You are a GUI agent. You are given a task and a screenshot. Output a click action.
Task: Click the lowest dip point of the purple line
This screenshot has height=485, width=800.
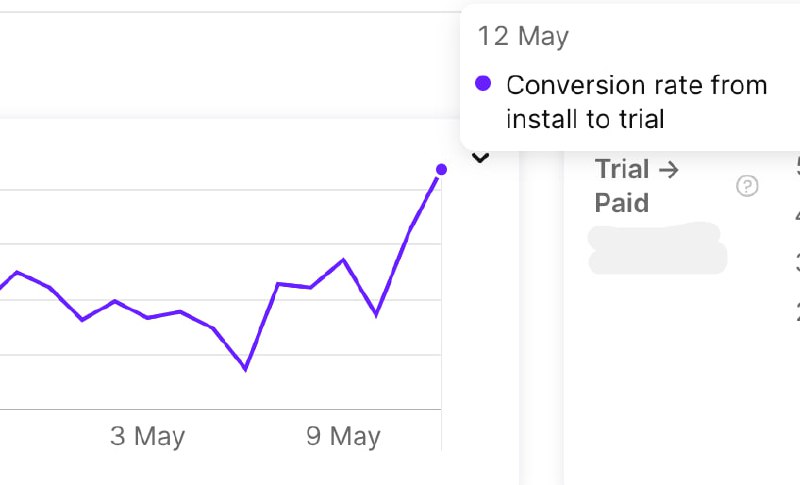(x=245, y=369)
